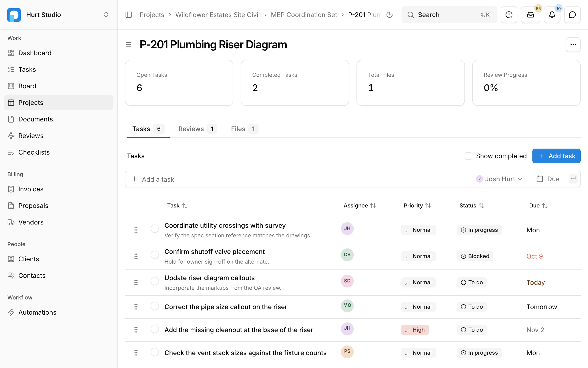Open the Josh Hurt assignee dropdown
The image size is (588, 368).
[499, 179]
